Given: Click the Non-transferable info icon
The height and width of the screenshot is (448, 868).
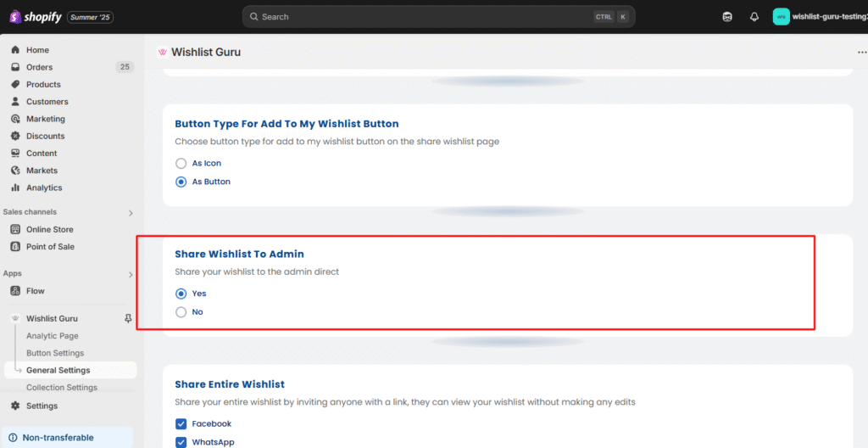Looking at the screenshot, I should pos(14,438).
